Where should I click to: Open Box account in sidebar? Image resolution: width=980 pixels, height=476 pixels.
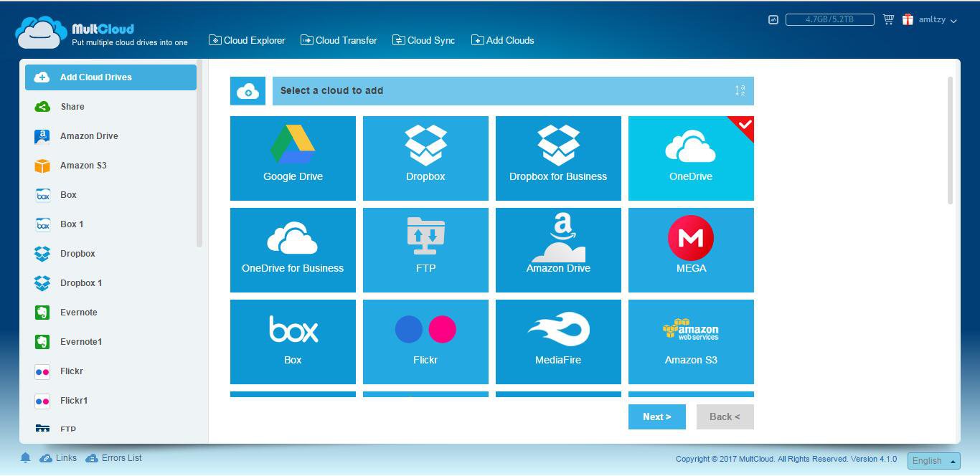110,195
